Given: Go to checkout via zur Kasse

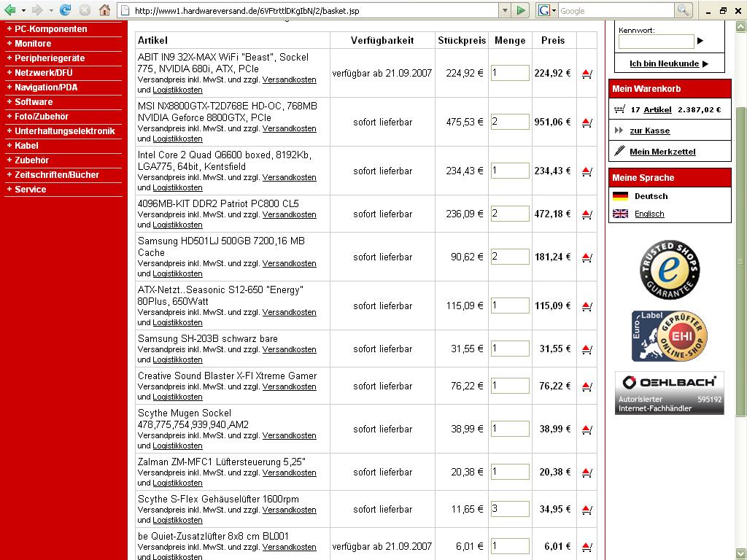Looking at the screenshot, I should click(650, 131).
